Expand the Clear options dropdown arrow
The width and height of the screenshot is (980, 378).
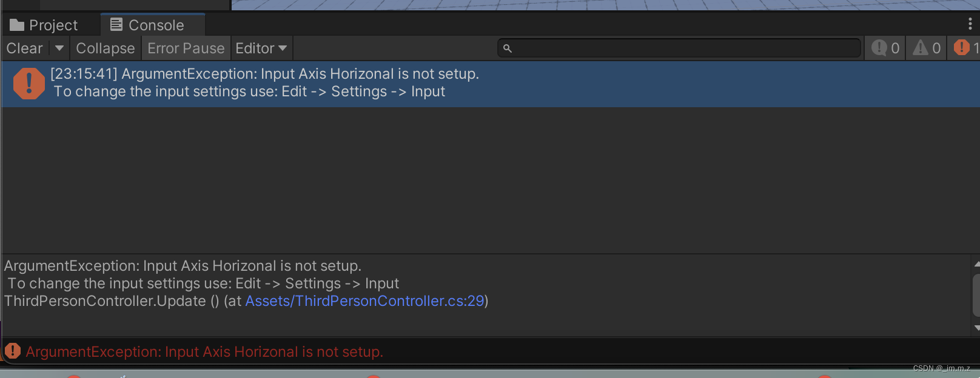59,48
